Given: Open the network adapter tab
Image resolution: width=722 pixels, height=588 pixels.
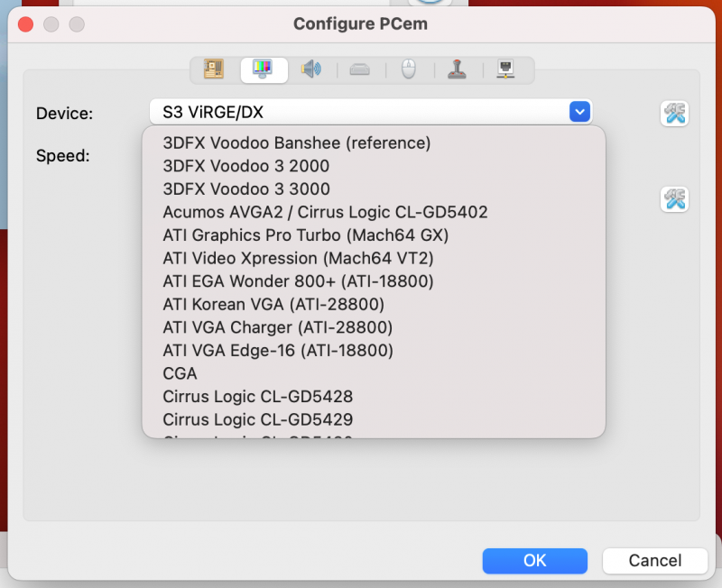Looking at the screenshot, I should [506, 69].
